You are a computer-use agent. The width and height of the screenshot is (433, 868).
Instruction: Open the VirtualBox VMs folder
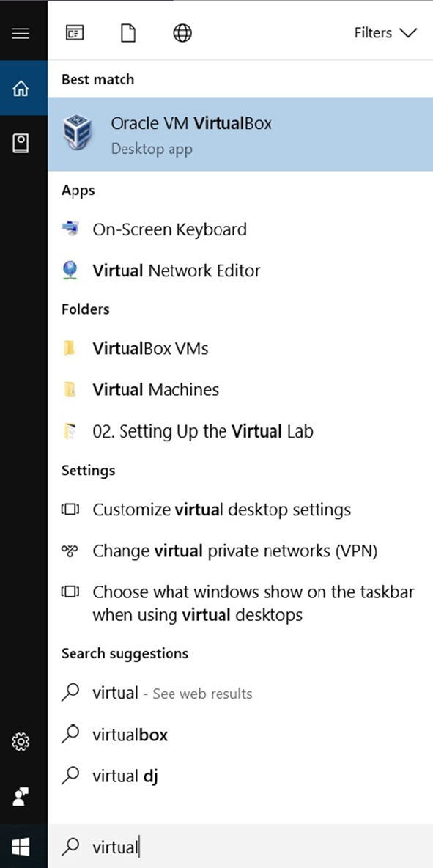[150, 348]
